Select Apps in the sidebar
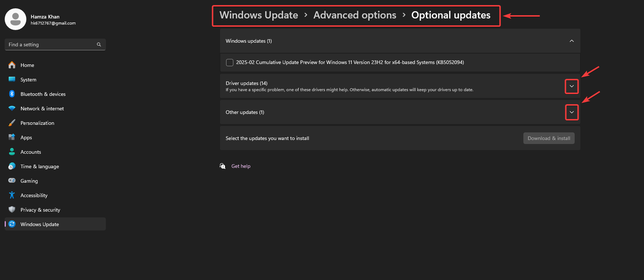 point(26,137)
